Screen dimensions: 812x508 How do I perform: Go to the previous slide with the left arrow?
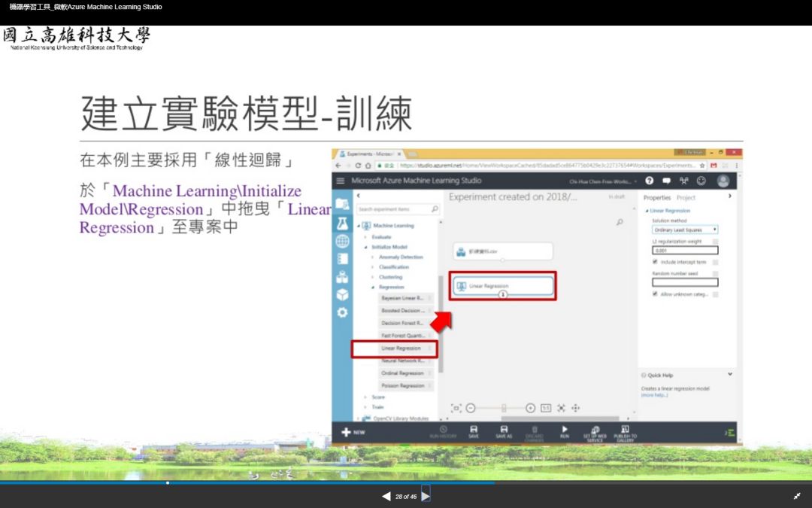coord(386,496)
